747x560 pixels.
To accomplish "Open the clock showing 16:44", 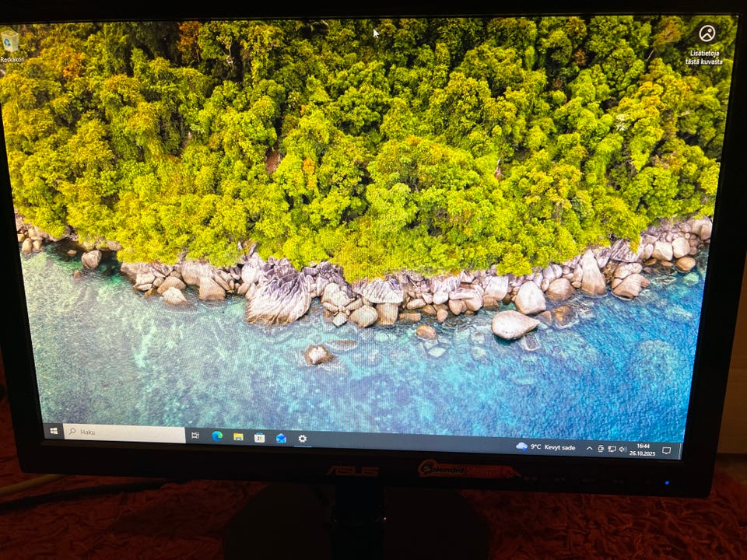I will pos(643,450).
